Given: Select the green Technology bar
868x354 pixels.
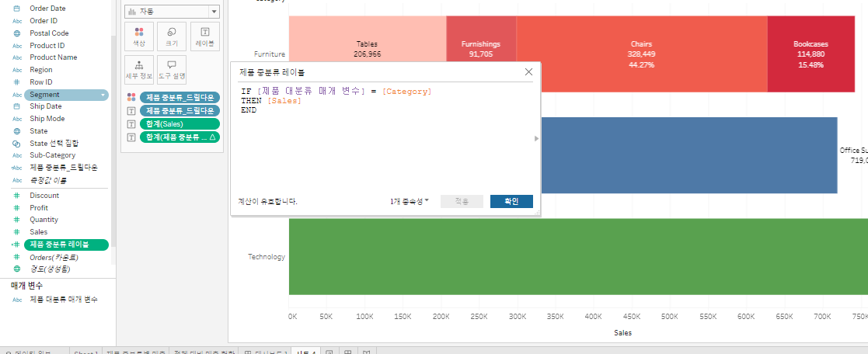Looking at the screenshot, I should coord(578,257).
